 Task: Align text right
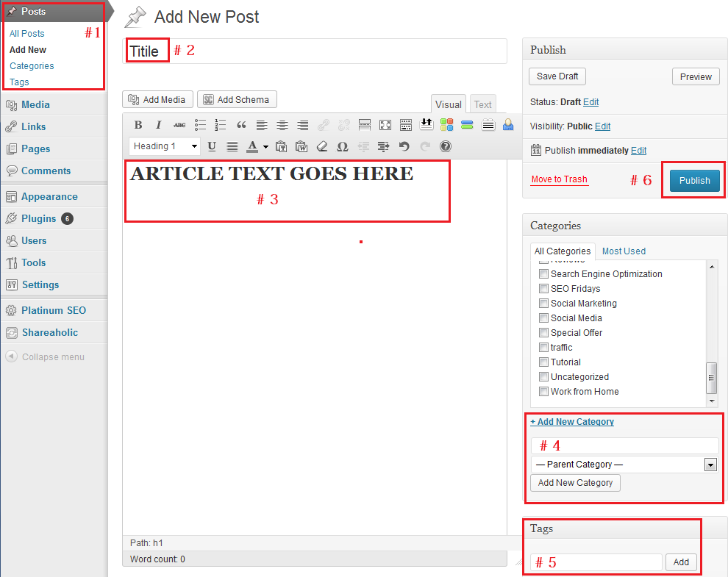point(303,125)
